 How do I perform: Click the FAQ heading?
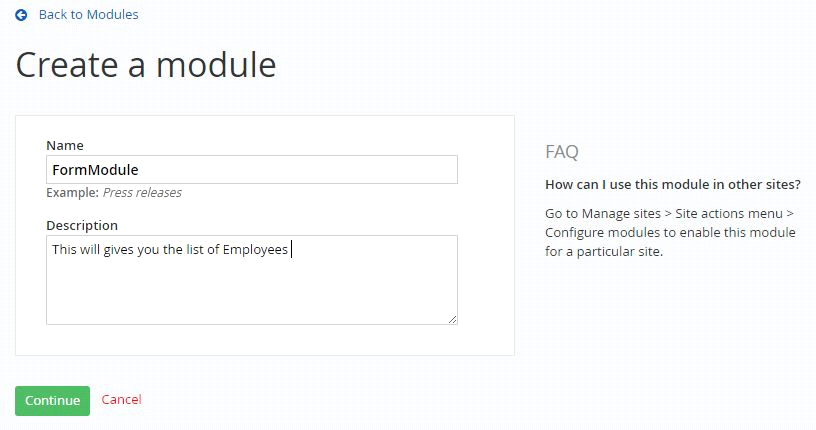(x=562, y=151)
